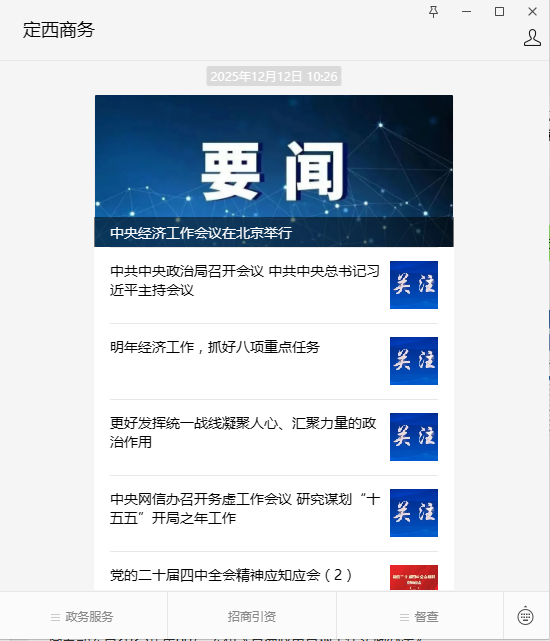Expand the 政务服务 menu

83,616
